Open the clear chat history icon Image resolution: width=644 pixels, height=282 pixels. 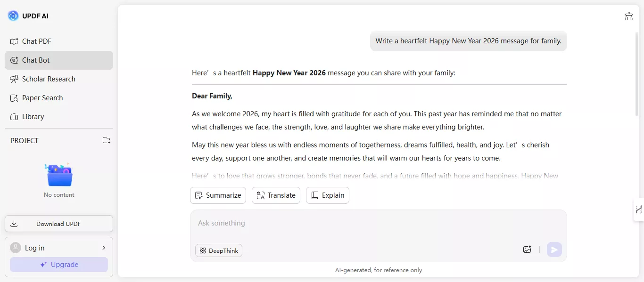pyautogui.click(x=628, y=16)
